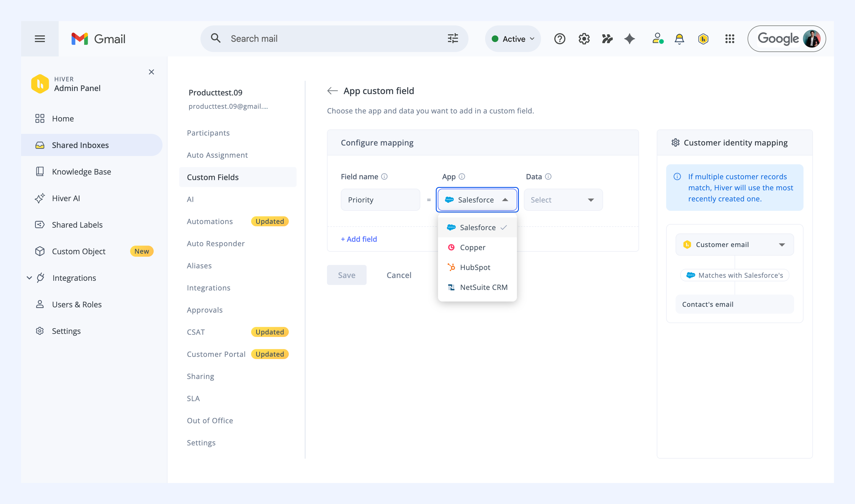Click the Hiver hexagon icon in toolbar
The image size is (855, 504).
(x=703, y=39)
